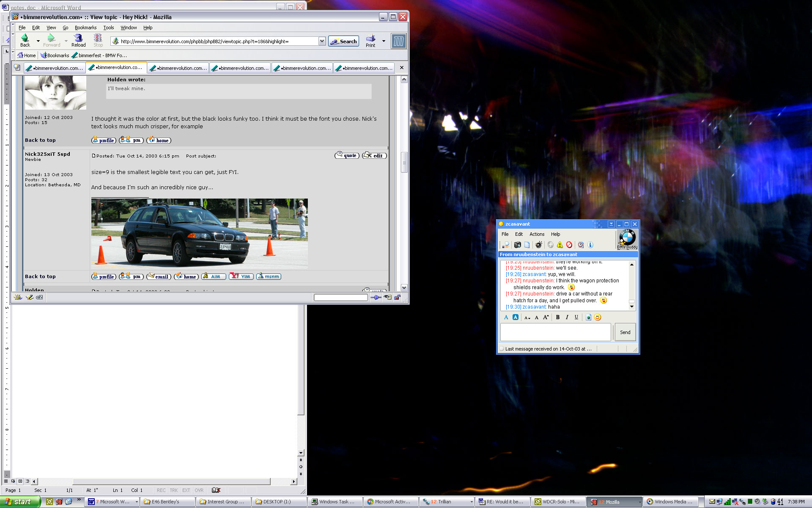Screen dimensions: 812x508
Task: Open new tab button on tab bar
Action: coord(17,68)
